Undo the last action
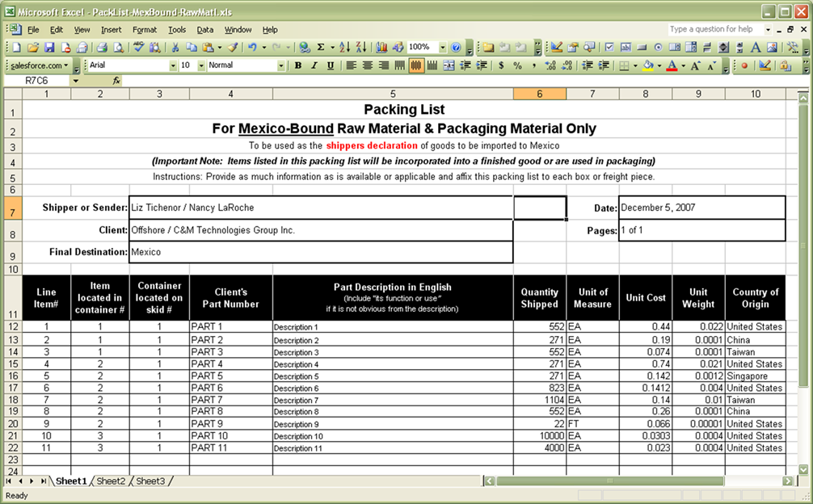The width and height of the screenshot is (813, 504). click(252, 48)
